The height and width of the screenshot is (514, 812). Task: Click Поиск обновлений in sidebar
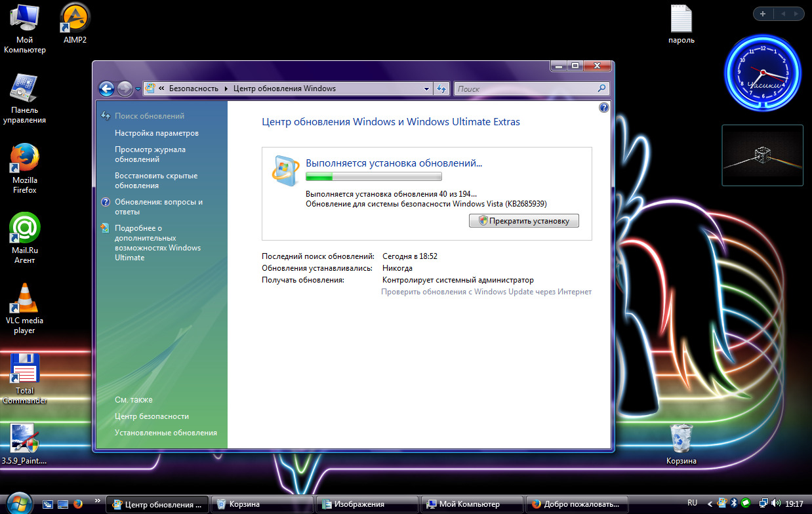click(150, 116)
